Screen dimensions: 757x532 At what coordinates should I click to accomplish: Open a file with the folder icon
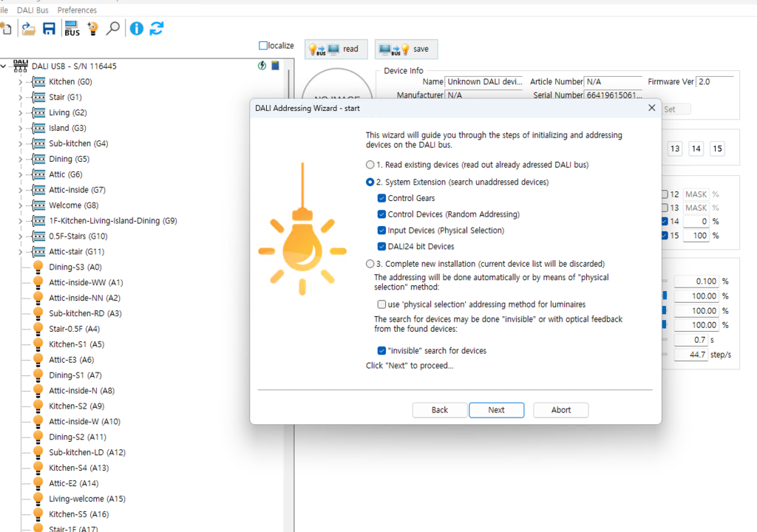point(28,29)
